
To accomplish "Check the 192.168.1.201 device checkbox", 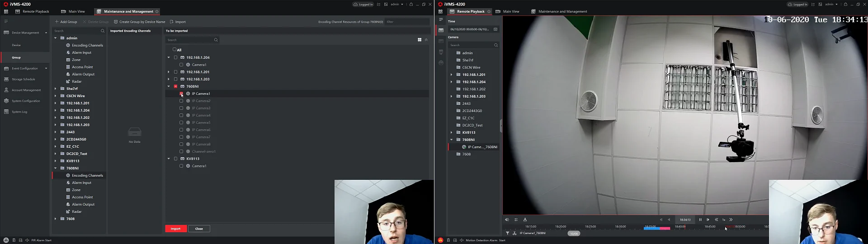I will click(176, 72).
